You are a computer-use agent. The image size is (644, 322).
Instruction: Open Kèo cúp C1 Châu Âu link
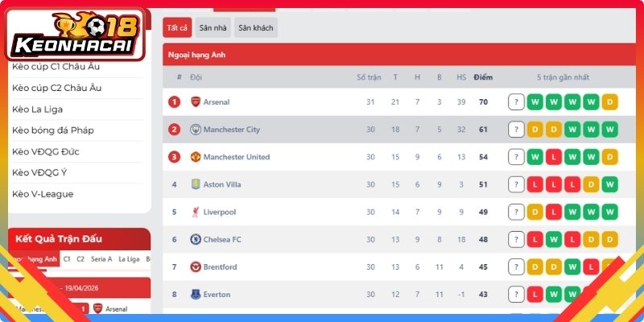pyautogui.click(x=56, y=67)
